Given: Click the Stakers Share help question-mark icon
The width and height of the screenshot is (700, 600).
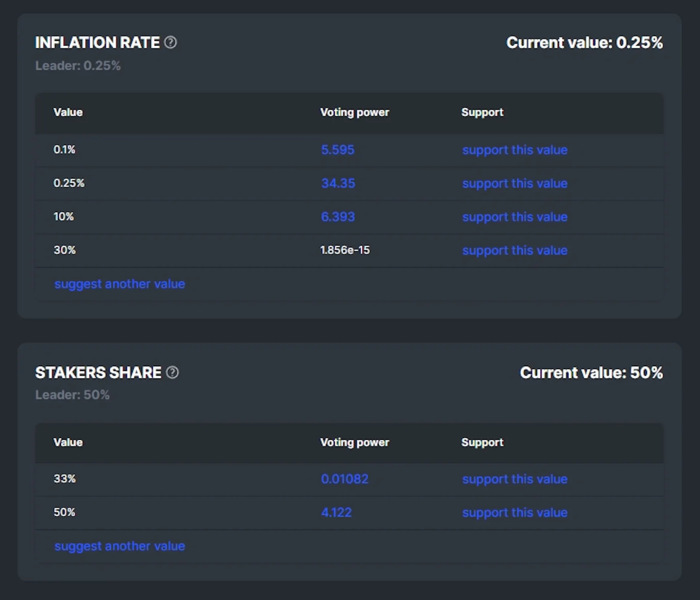Looking at the screenshot, I should click(x=172, y=372).
